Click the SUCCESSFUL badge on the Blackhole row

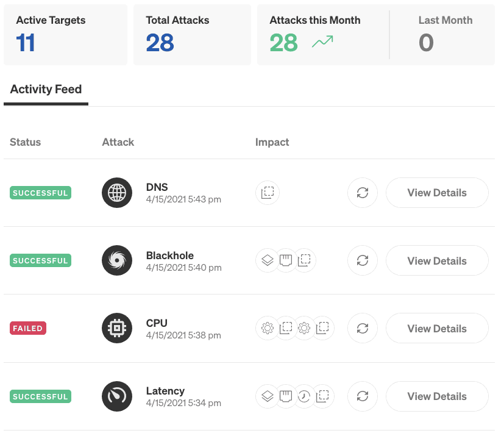pyautogui.click(x=40, y=260)
